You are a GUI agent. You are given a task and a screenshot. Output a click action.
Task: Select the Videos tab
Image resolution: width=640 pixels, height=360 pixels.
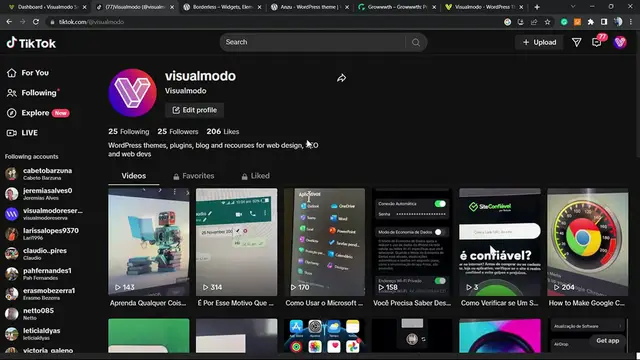pyautogui.click(x=133, y=176)
